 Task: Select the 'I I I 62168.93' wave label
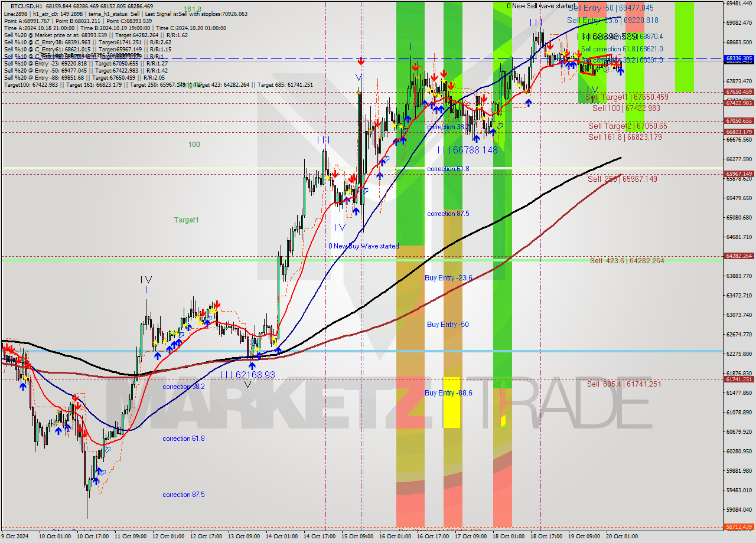click(x=247, y=375)
